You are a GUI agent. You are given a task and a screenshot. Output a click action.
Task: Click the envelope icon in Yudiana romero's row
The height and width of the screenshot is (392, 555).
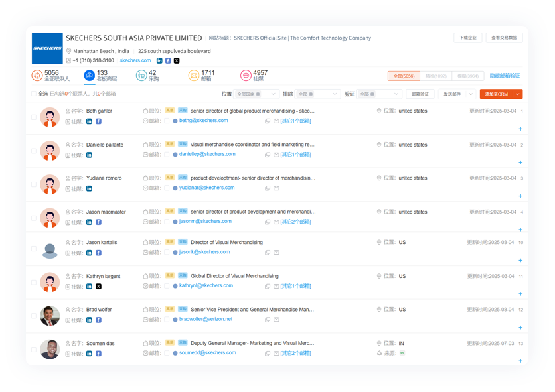pos(277,188)
